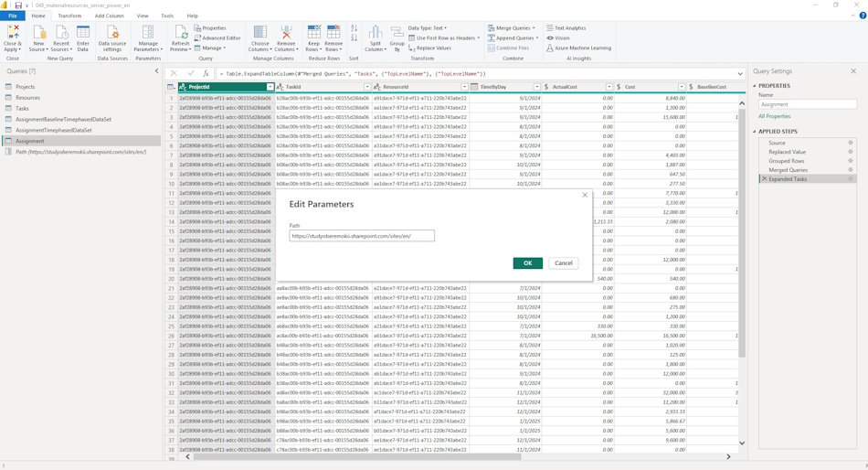The width and height of the screenshot is (868, 470).
Task: Click Cancel in Edit Parameters dialog
Action: pyautogui.click(x=564, y=263)
